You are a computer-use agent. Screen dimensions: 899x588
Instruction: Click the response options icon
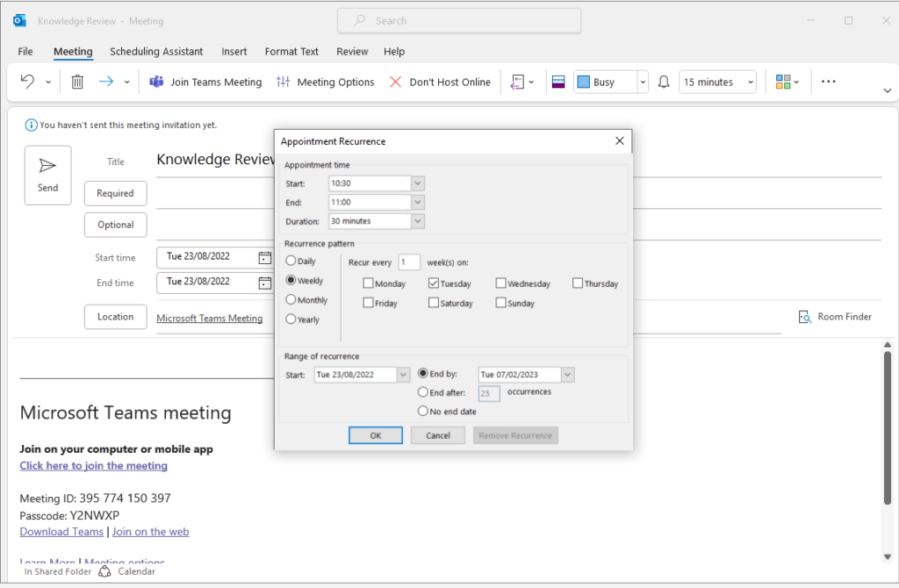517,82
